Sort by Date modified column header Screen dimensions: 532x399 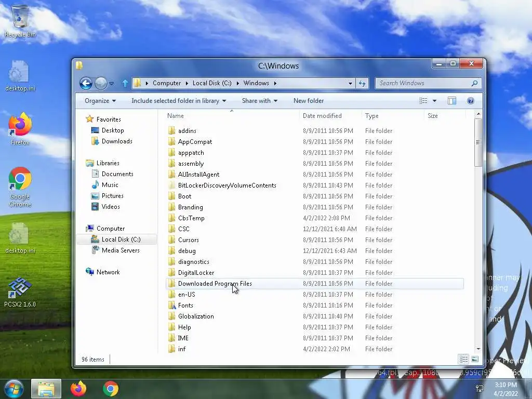pyautogui.click(x=330, y=116)
